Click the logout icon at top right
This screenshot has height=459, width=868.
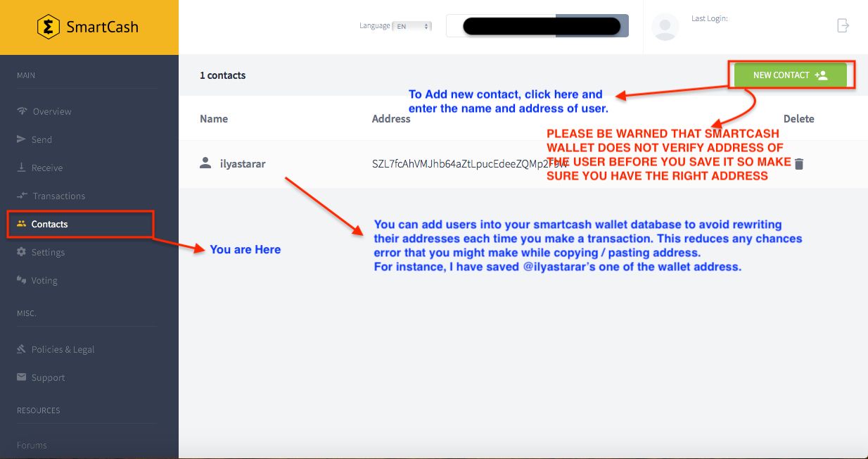tap(843, 25)
